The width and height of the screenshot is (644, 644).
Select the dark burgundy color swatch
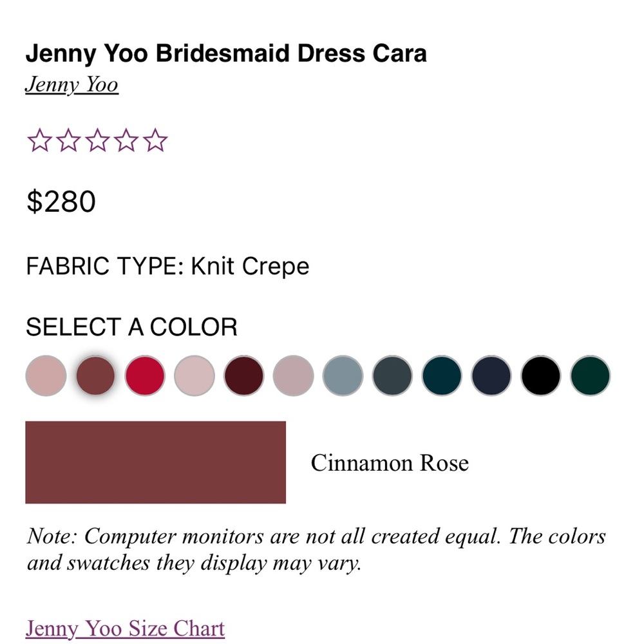click(243, 375)
